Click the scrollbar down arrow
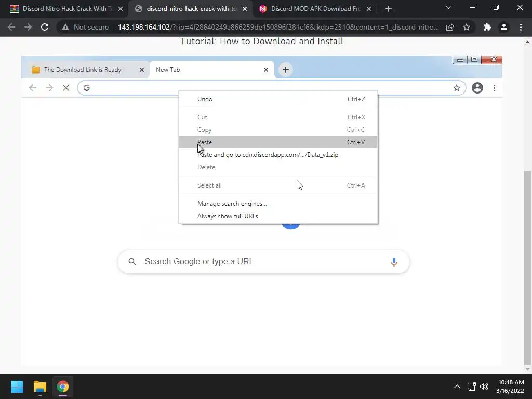 click(x=527, y=369)
